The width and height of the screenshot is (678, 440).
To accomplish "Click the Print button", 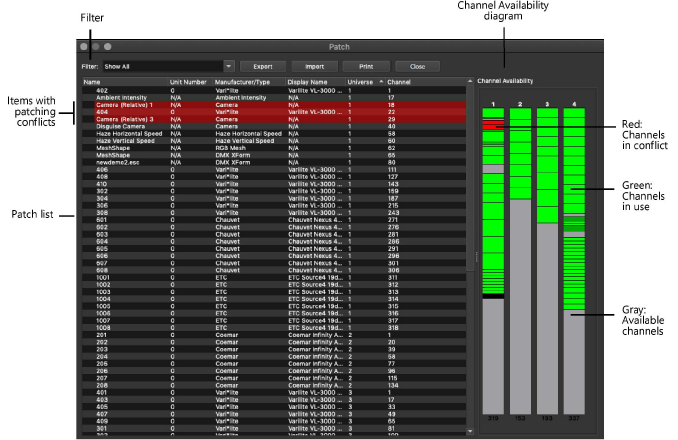I will pyautogui.click(x=366, y=67).
